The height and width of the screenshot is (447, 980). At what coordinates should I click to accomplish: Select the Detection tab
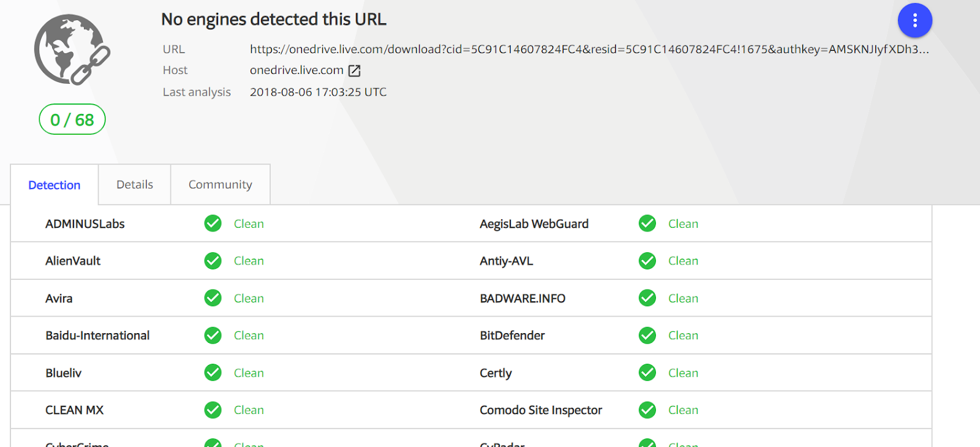click(55, 185)
